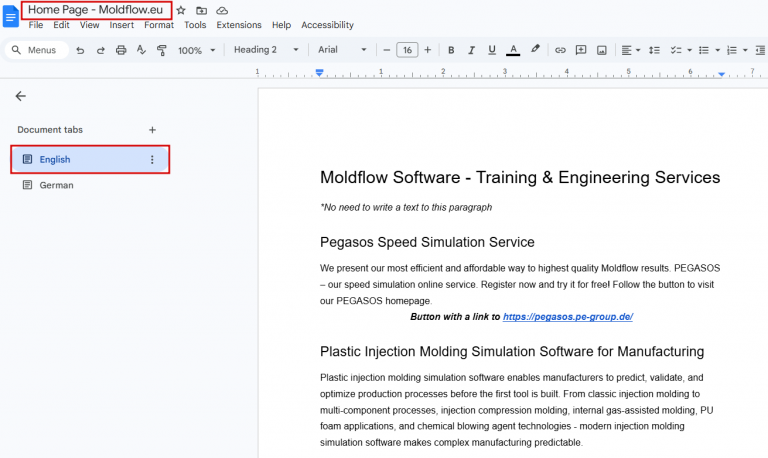
Task: Click the Print icon
Action: 121,50
